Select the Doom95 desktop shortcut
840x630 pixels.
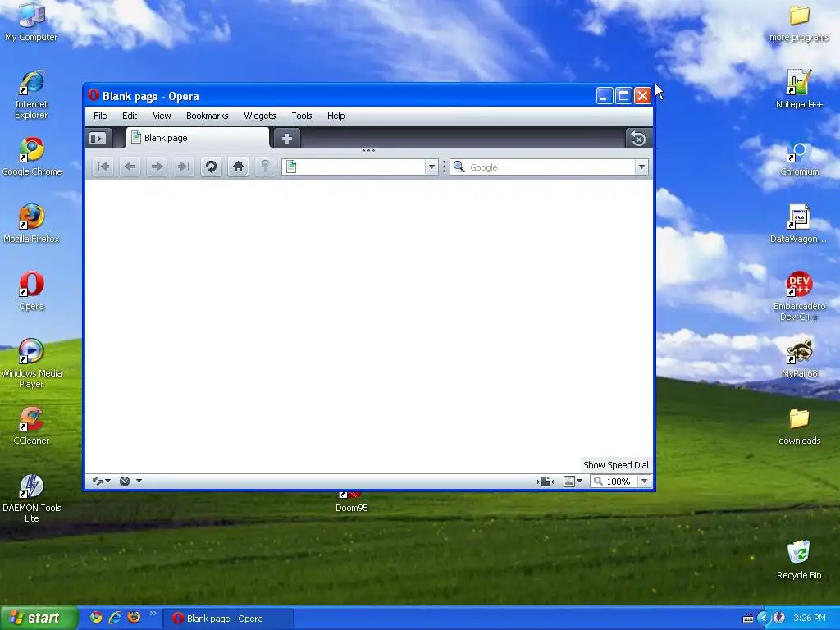[x=351, y=503]
